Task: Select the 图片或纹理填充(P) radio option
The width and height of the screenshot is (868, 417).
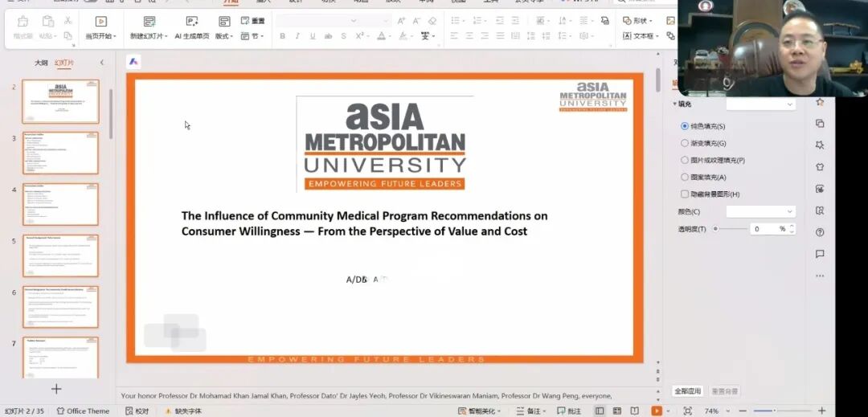Action: tap(685, 161)
